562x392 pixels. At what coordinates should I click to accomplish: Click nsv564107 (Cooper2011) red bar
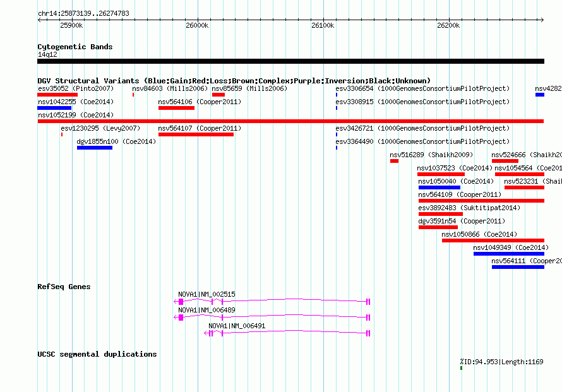pos(196,134)
